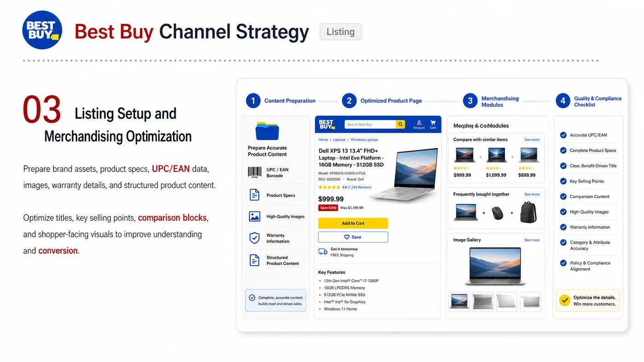Toggle Category & Attribute Accuracy check
The height and width of the screenshot is (362, 644).
(563, 243)
